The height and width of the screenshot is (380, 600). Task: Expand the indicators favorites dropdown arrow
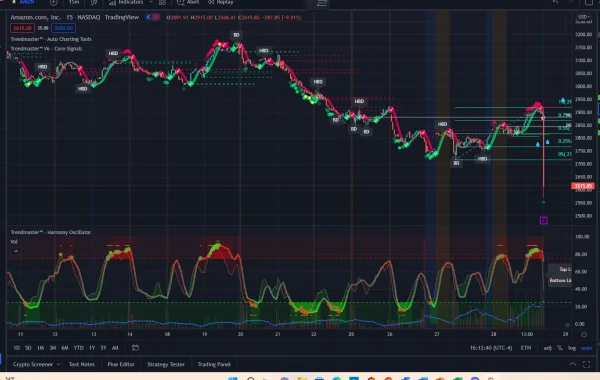click(x=151, y=2)
